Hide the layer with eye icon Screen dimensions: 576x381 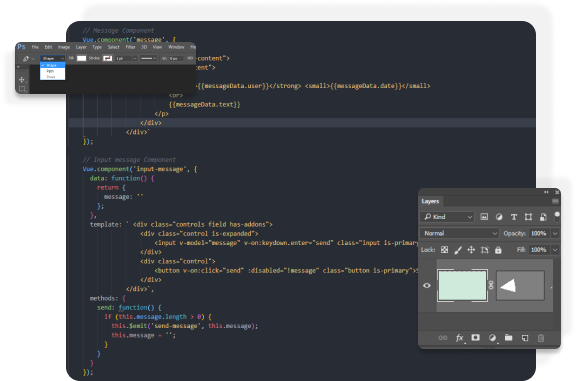[427, 285]
